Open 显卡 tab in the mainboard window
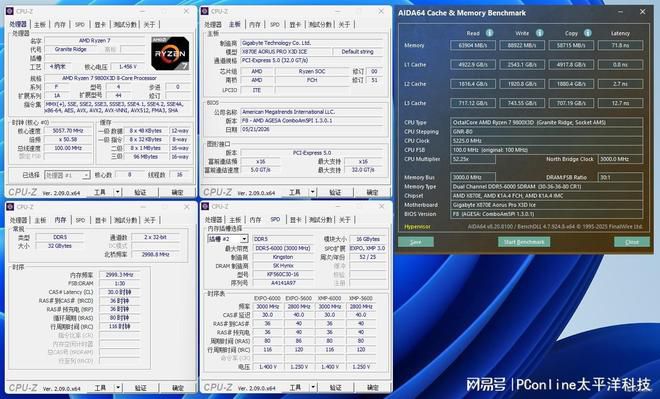The image size is (660, 399). (295, 24)
